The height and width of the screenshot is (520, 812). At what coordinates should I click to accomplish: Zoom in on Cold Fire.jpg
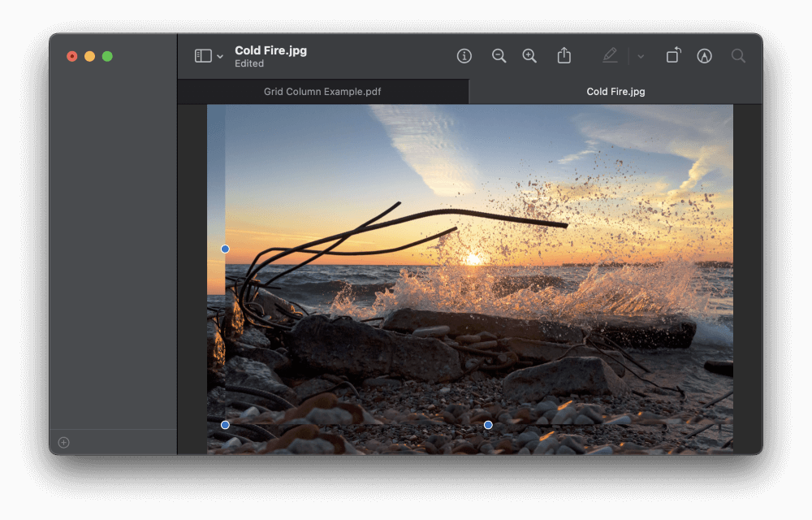tap(529, 55)
